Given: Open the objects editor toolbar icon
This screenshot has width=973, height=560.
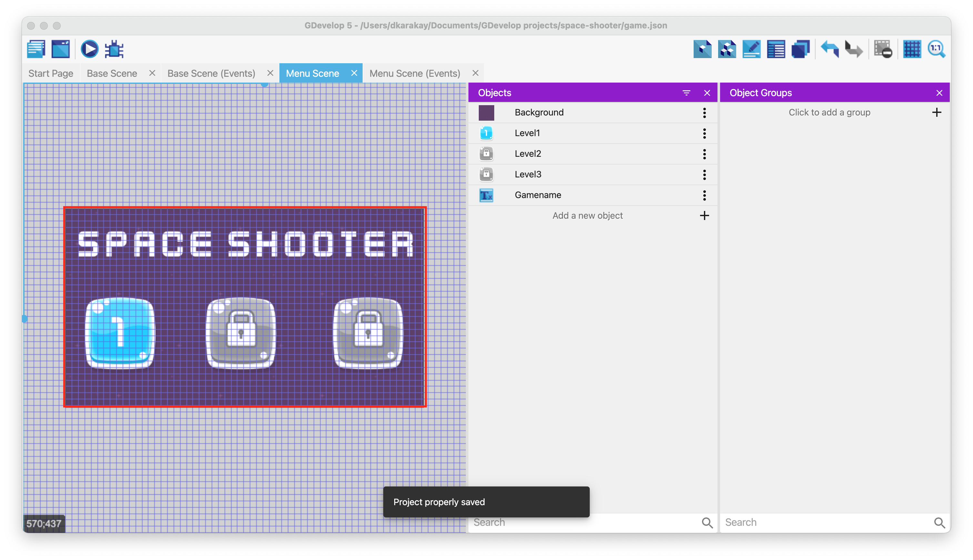Looking at the screenshot, I should [702, 49].
